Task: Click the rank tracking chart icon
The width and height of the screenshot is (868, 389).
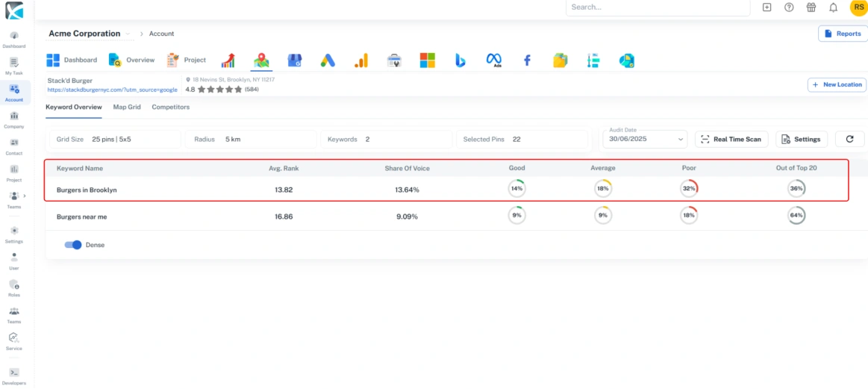Action: pos(228,60)
